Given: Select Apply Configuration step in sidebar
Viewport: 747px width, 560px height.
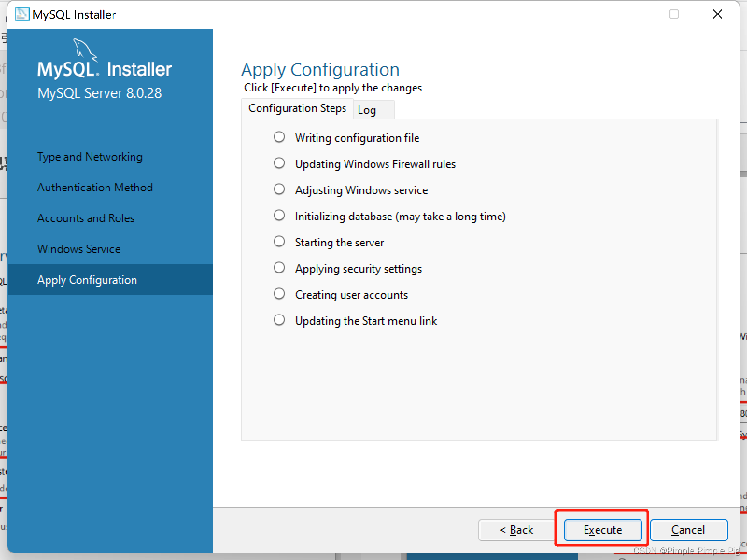Looking at the screenshot, I should [110, 280].
